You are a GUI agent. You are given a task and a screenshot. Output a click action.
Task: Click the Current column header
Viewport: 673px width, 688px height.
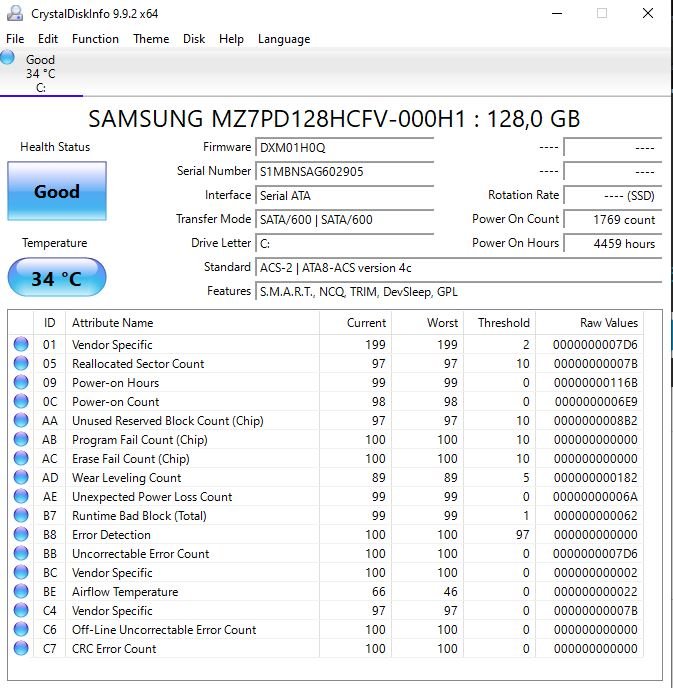[x=355, y=323]
